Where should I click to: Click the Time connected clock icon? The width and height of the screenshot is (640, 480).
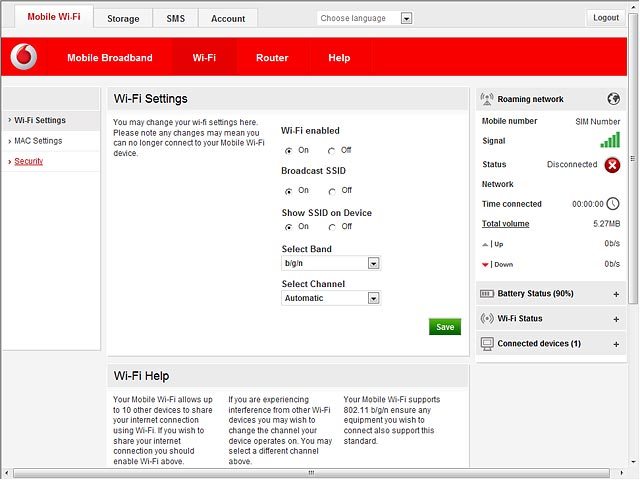click(613, 204)
